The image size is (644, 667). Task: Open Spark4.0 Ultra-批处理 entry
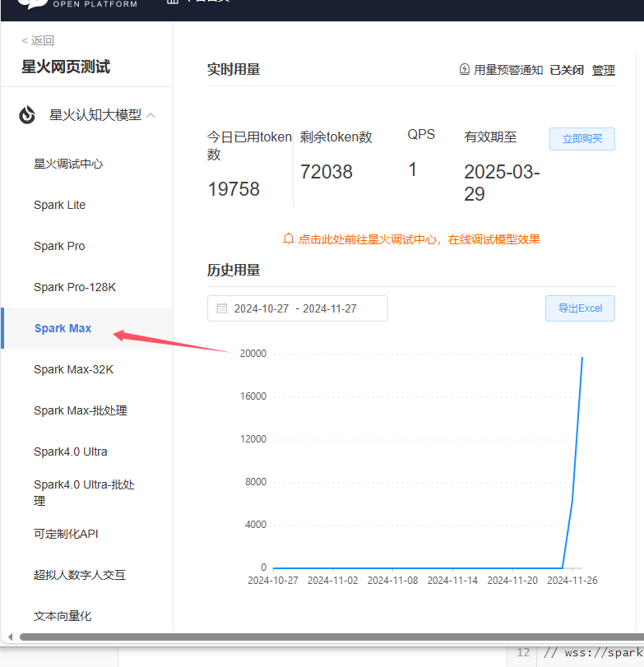coord(84,493)
